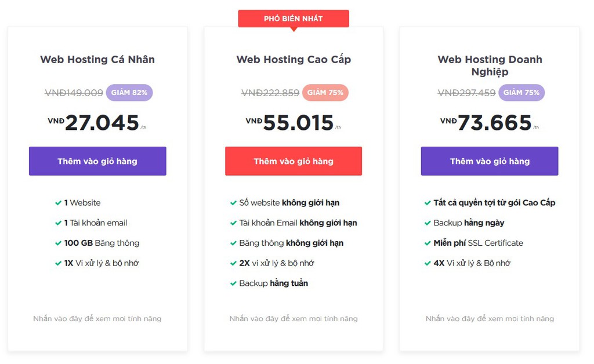
Task: Click the 'PHỔ BIẾN NHẤT' badge
Action: point(294,19)
